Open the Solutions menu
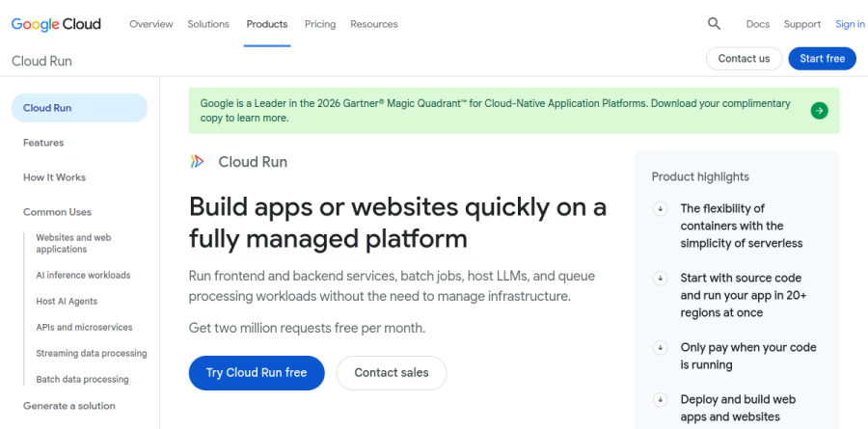The height and width of the screenshot is (429, 868). [208, 24]
